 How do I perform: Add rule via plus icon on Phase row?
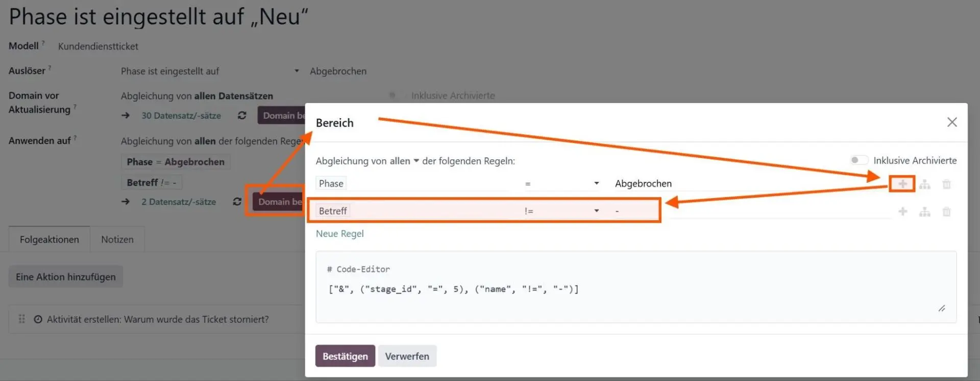[902, 184]
